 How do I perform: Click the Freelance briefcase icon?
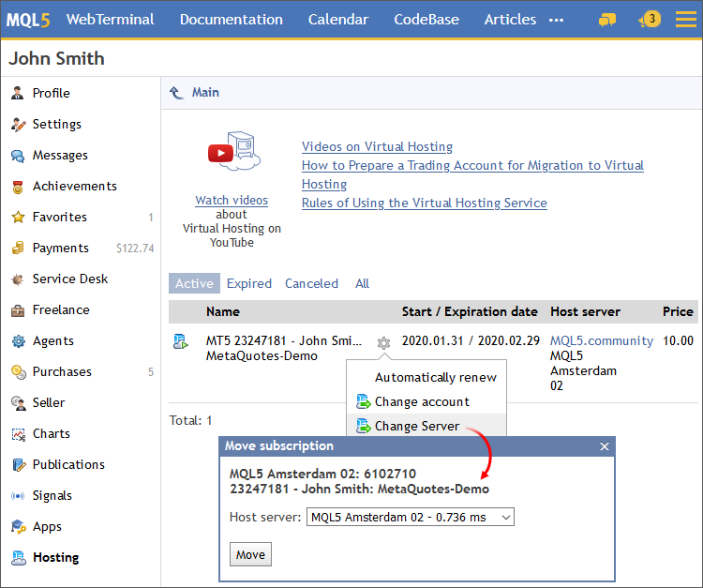(x=18, y=309)
